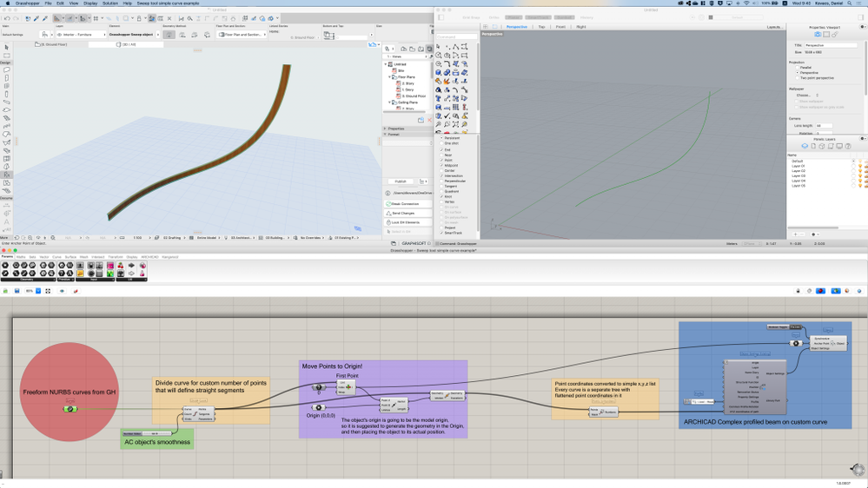Click the Grasshopper save file icon
The height and width of the screenshot is (488, 868).
pyautogui.click(x=17, y=291)
